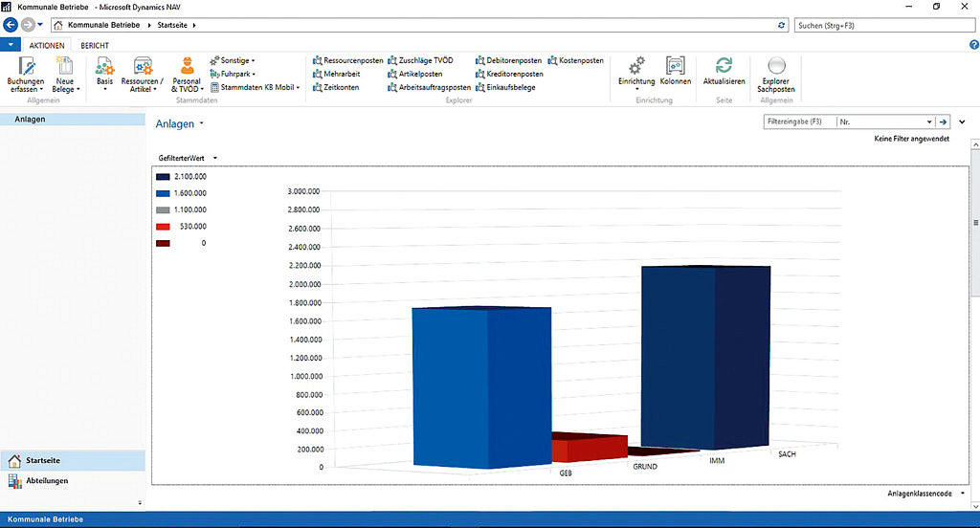Click the Buchungen erfassen icon
The height and width of the screenshot is (528, 980).
pyautogui.click(x=26, y=67)
